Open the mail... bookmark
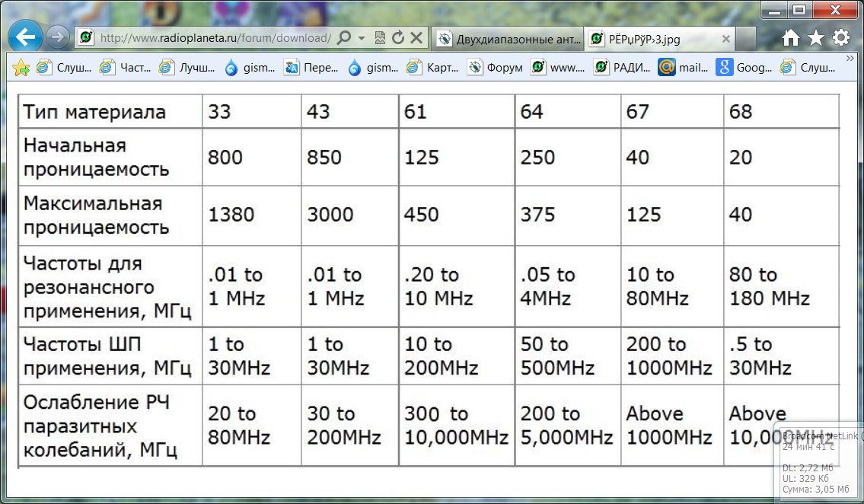The width and height of the screenshot is (864, 504). pos(684,68)
